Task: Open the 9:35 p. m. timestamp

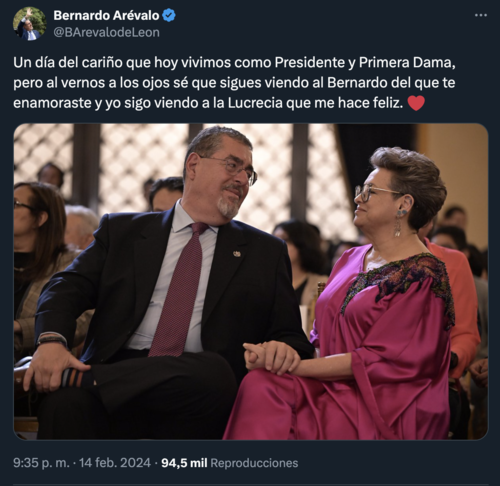Action: point(41,463)
